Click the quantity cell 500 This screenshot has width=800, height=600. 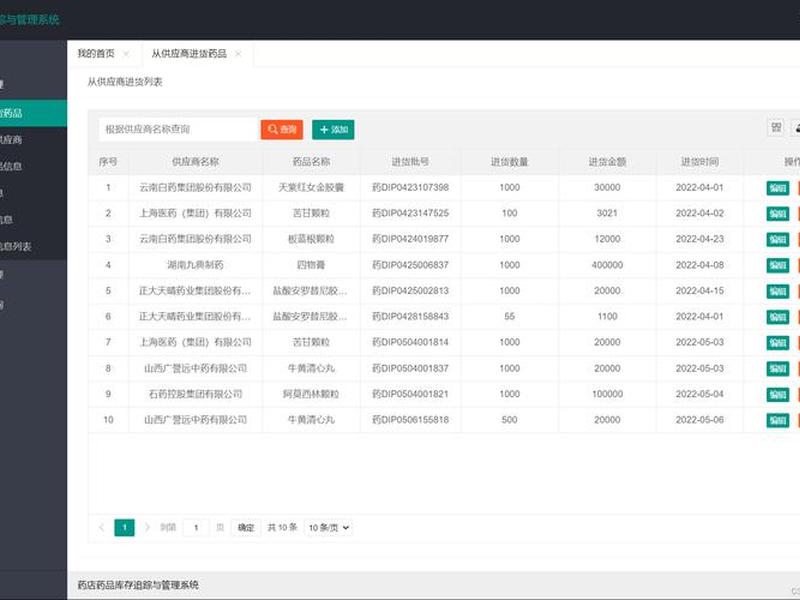(509, 419)
